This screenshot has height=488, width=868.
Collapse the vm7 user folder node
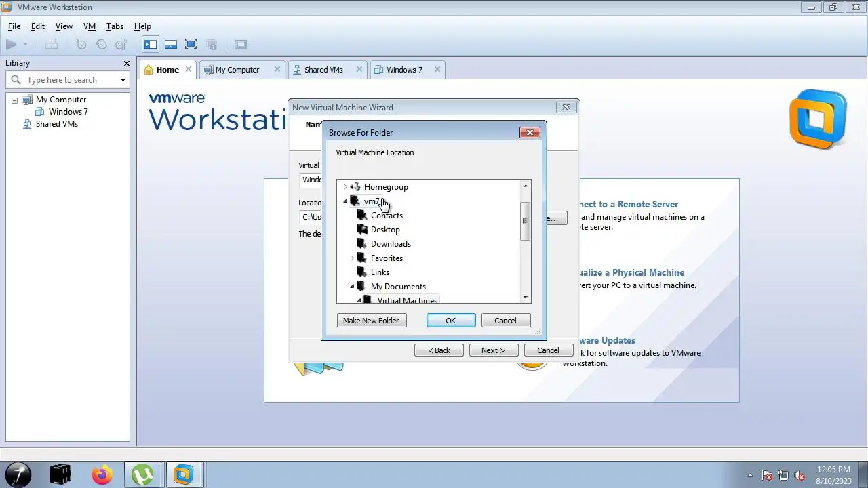pyautogui.click(x=345, y=201)
